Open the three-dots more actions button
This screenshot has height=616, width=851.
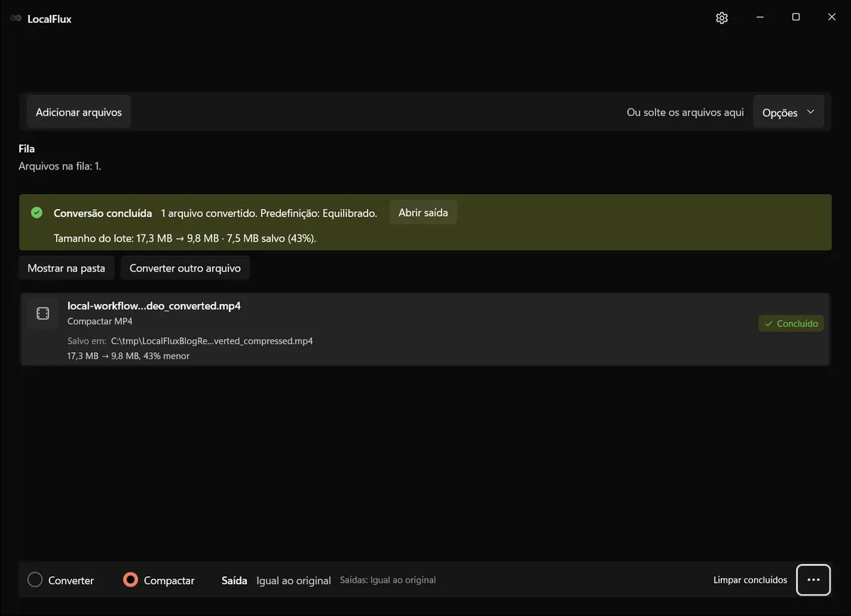point(813,580)
